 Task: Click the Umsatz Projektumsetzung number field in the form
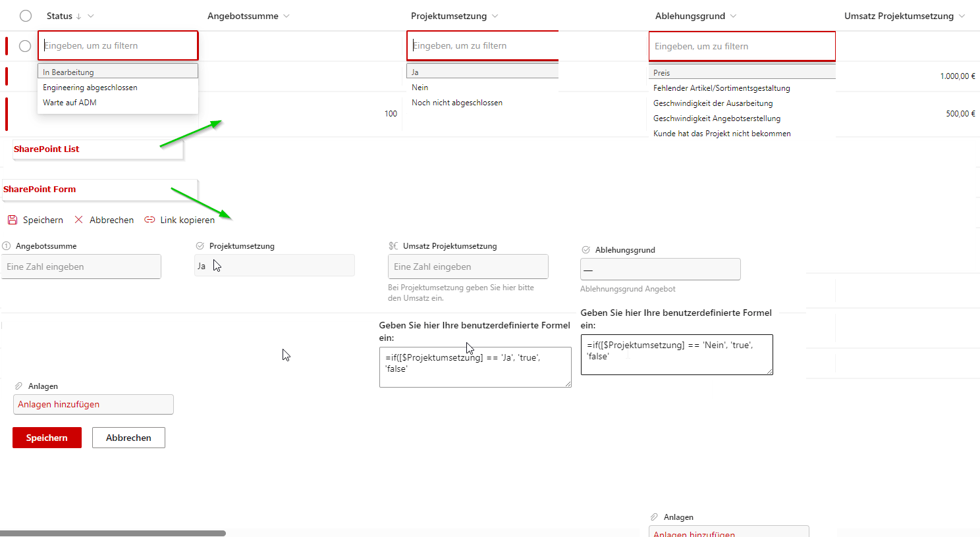tap(468, 267)
